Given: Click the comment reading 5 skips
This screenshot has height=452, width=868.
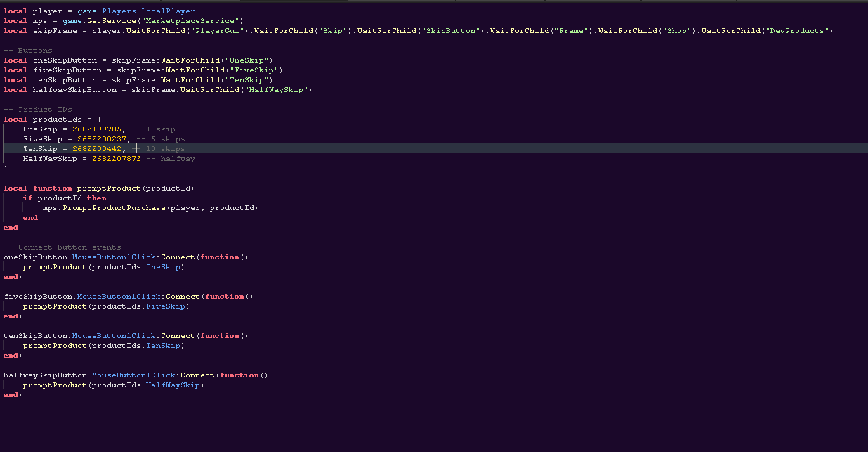Looking at the screenshot, I should 160,138.
